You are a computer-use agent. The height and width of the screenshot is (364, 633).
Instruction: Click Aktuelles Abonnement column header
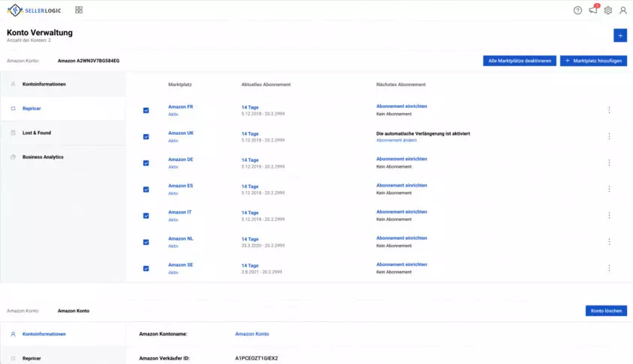266,85
